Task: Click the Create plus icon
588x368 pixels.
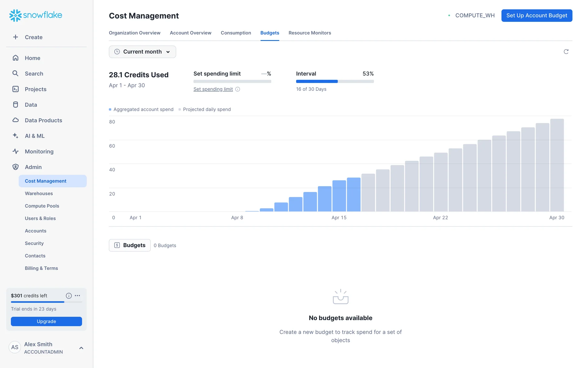Action: (15, 37)
